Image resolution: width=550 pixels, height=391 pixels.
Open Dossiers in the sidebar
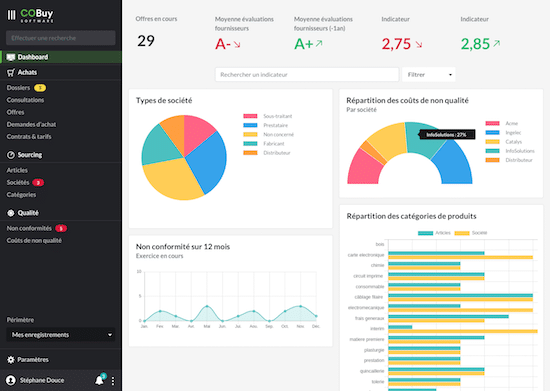click(x=18, y=88)
